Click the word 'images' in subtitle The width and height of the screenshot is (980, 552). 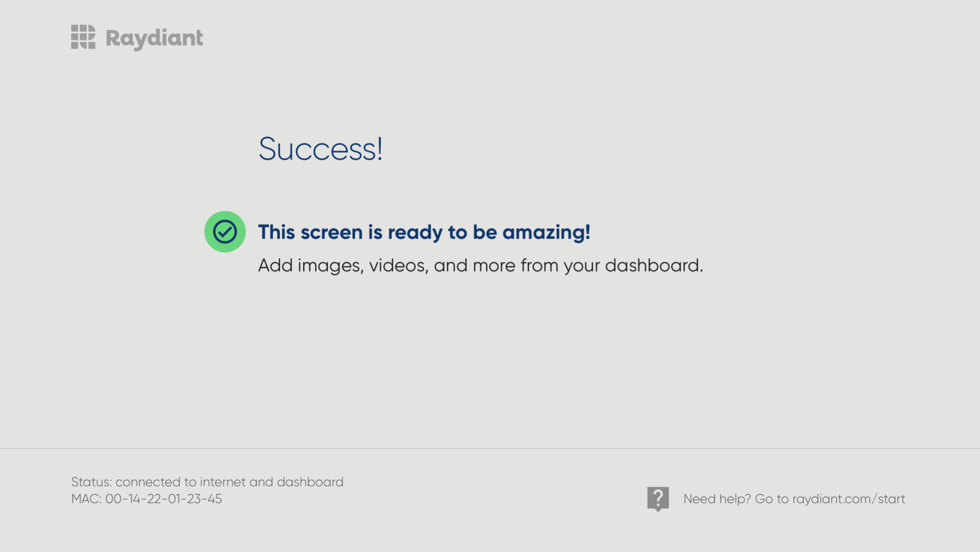point(330,265)
